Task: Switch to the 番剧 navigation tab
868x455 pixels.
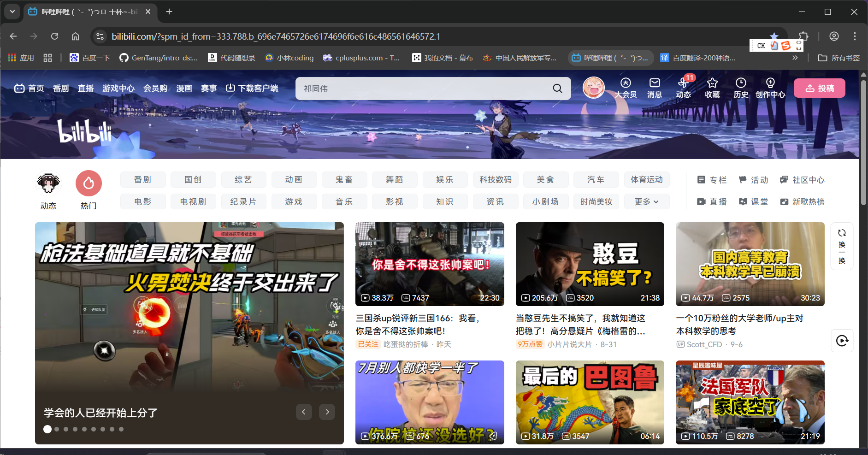Action: 61,88
